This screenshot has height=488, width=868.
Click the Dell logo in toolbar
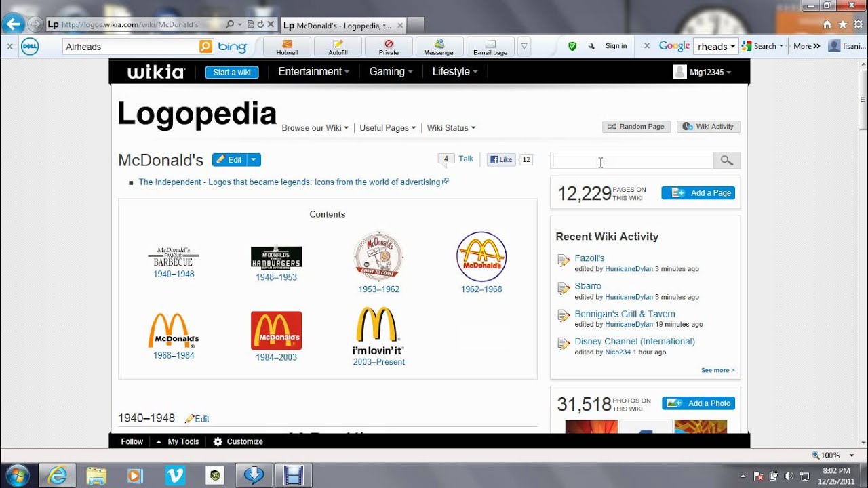30,46
